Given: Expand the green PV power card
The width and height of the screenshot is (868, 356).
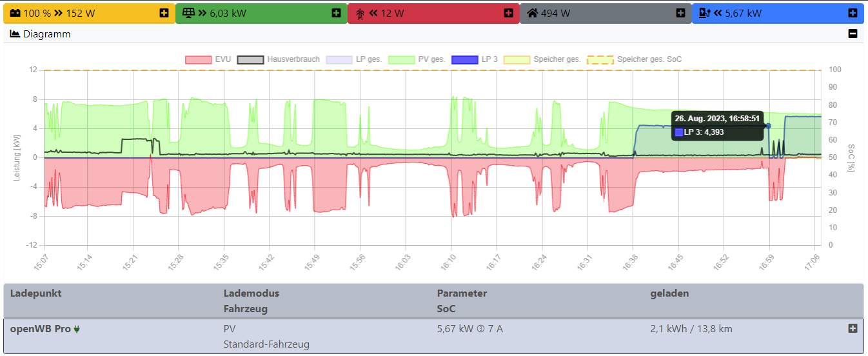Looking at the screenshot, I should coord(336,13).
